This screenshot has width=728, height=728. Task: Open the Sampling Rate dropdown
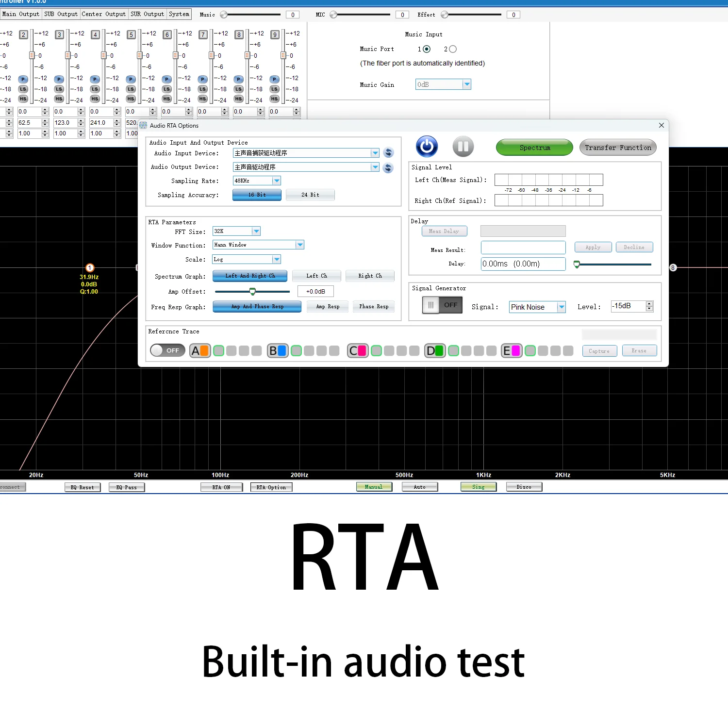point(276,181)
